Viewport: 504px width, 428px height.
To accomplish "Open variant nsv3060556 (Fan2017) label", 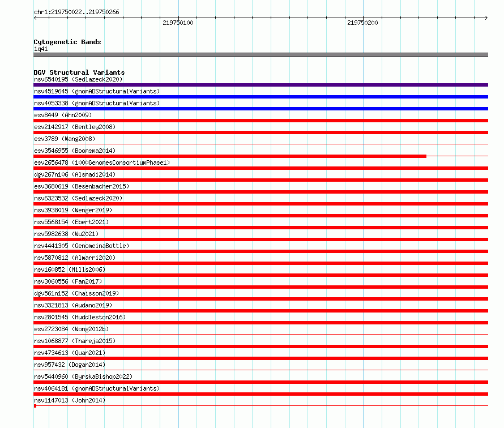I will point(68,281).
